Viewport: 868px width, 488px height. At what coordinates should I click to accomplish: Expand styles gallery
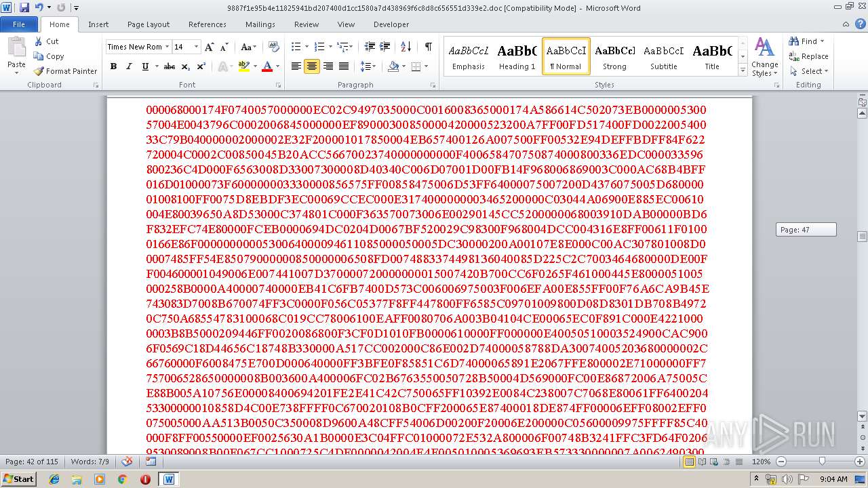tap(743, 70)
